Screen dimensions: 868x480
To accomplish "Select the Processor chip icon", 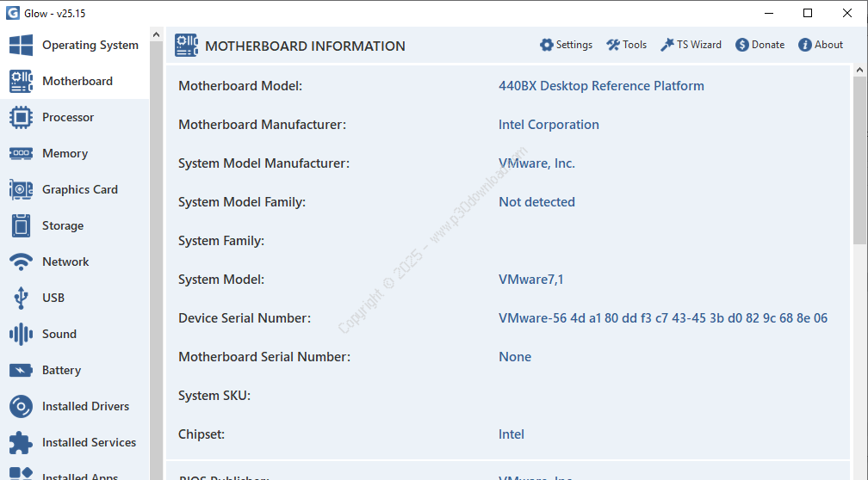I will click(x=21, y=118).
